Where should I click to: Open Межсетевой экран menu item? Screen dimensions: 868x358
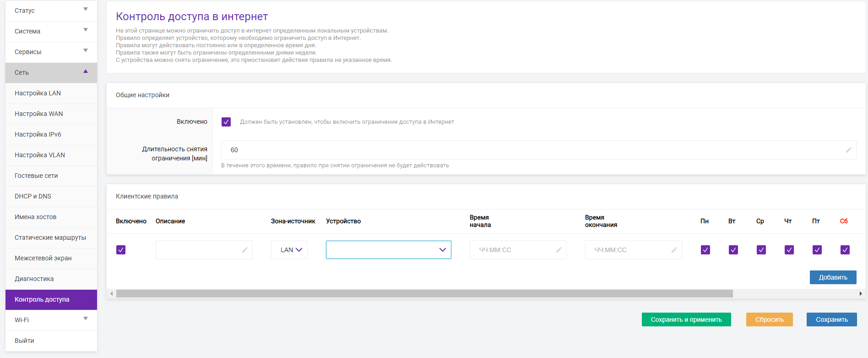[43, 258]
